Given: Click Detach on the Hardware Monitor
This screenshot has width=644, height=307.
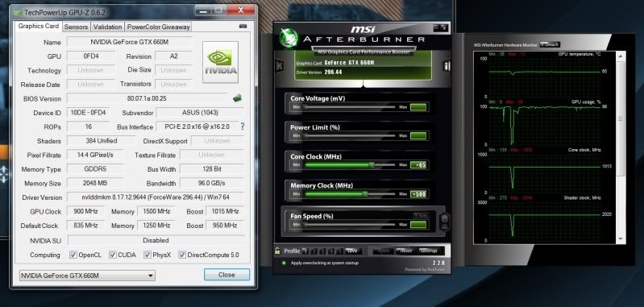Looking at the screenshot, I should point(550,44).
